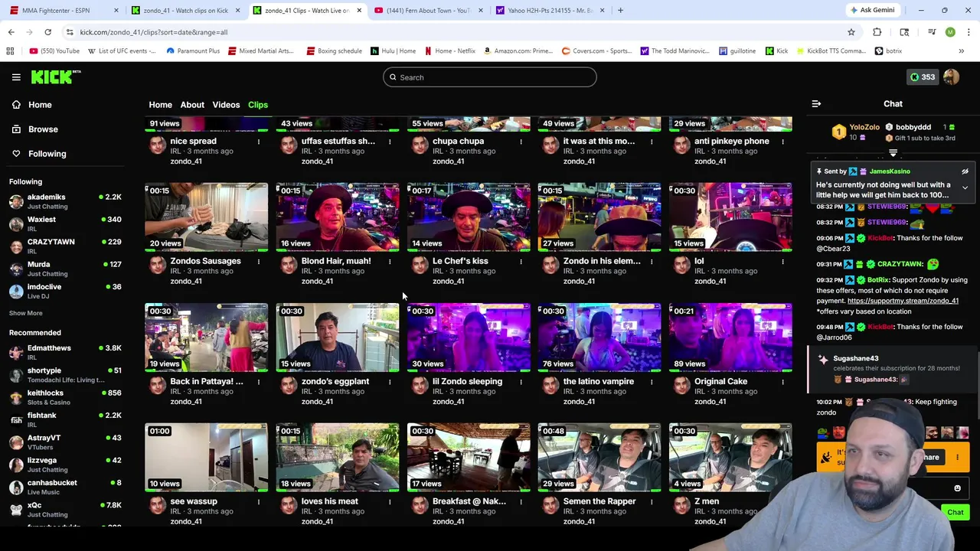Open the 'loves his meat' clip title
980x551 pixels.
[329, 502]
